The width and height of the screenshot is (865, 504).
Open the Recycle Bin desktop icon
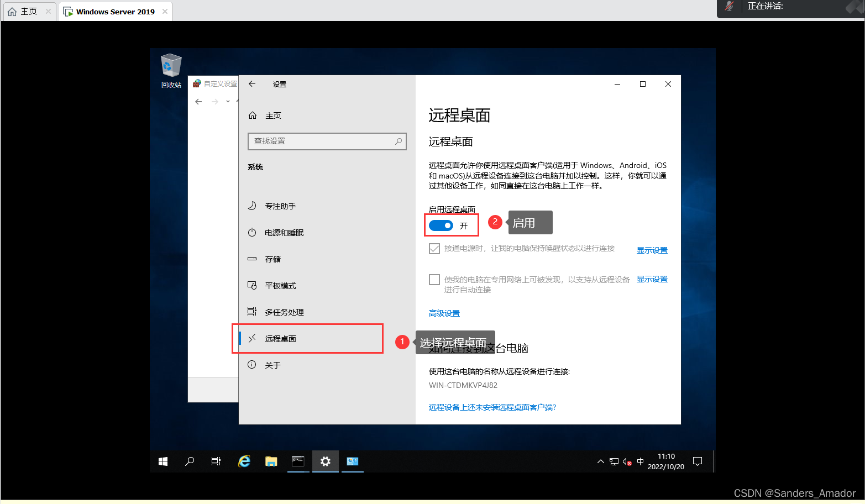171,70
